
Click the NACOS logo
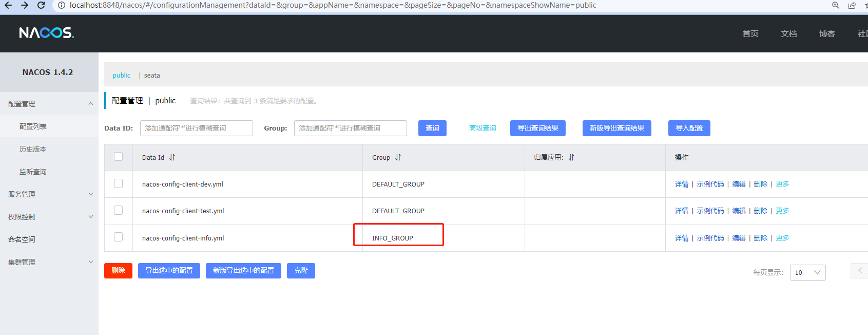point(47,33)
